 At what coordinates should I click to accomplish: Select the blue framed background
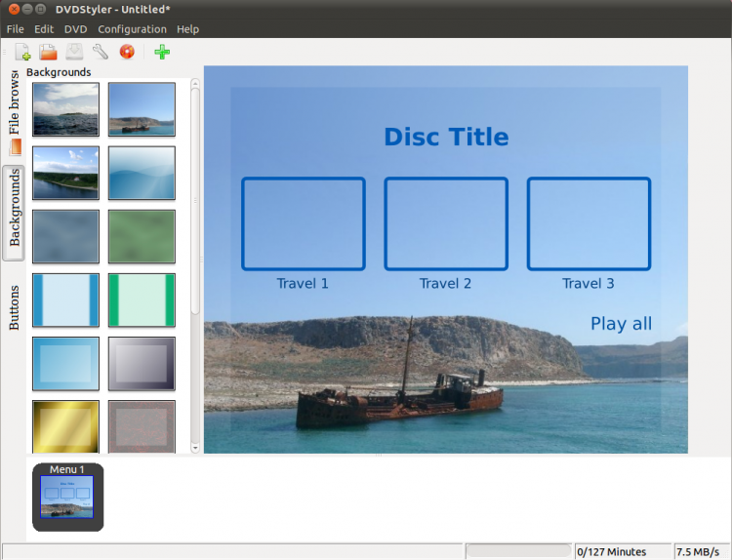coord(65,364)
